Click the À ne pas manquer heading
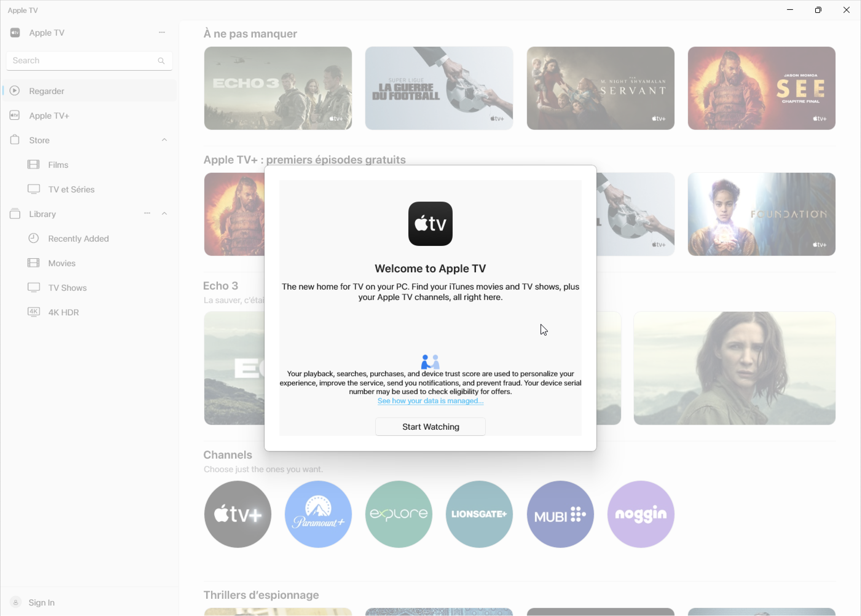The image size is (861, 616). point(250,34)
